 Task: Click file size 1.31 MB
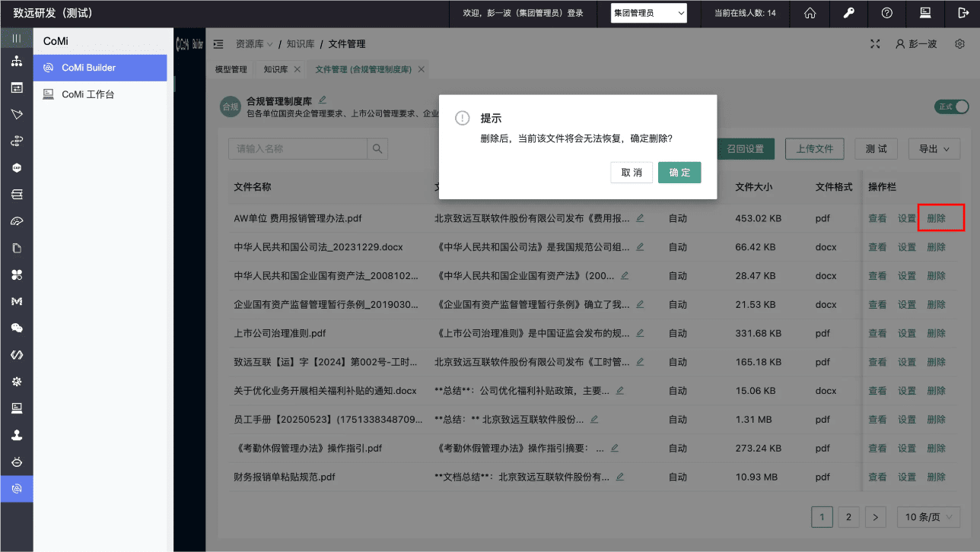753,419
